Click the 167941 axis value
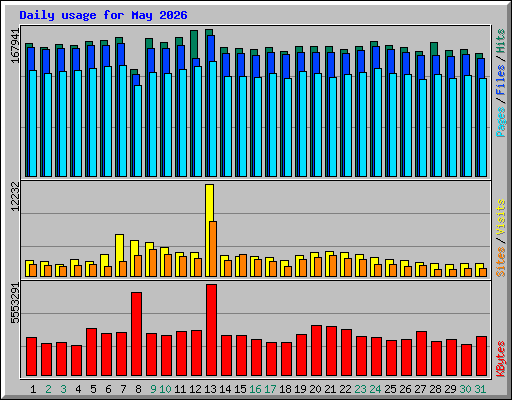Image resolution: width=512 pixels, height=400 pixels. pos(15,46)
